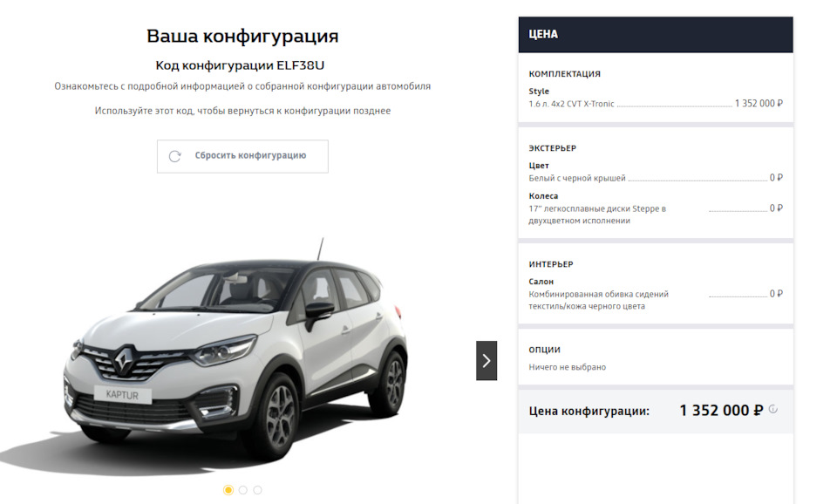
Task: Show next car image with arrow
Action: pyautogui.click(x=487, y=361)
